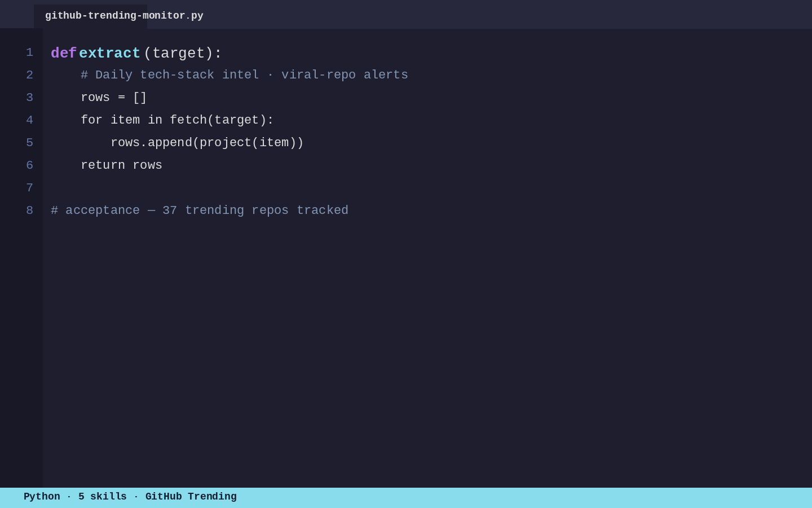
Task: Click 'rows.append(project(item))' line
Action: point(207,143)
